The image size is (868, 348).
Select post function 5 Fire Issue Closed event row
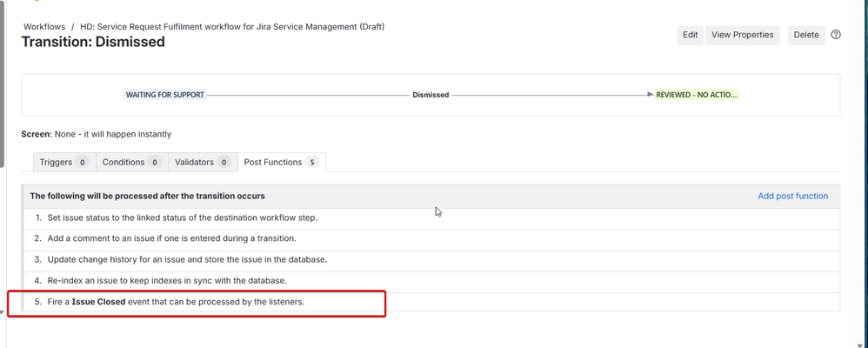click(x=431, y=302)
